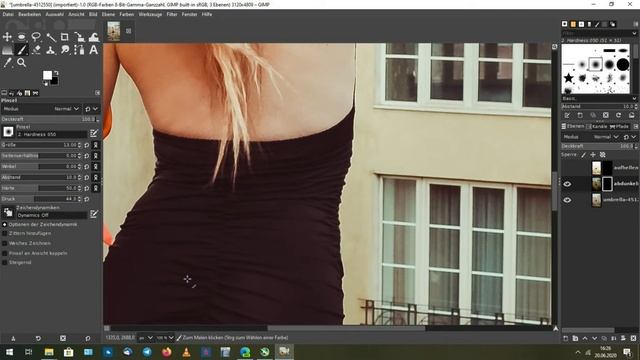Select the Paintbrush tool
This screenshot has height=360, width=640.
tap(22, 50)
